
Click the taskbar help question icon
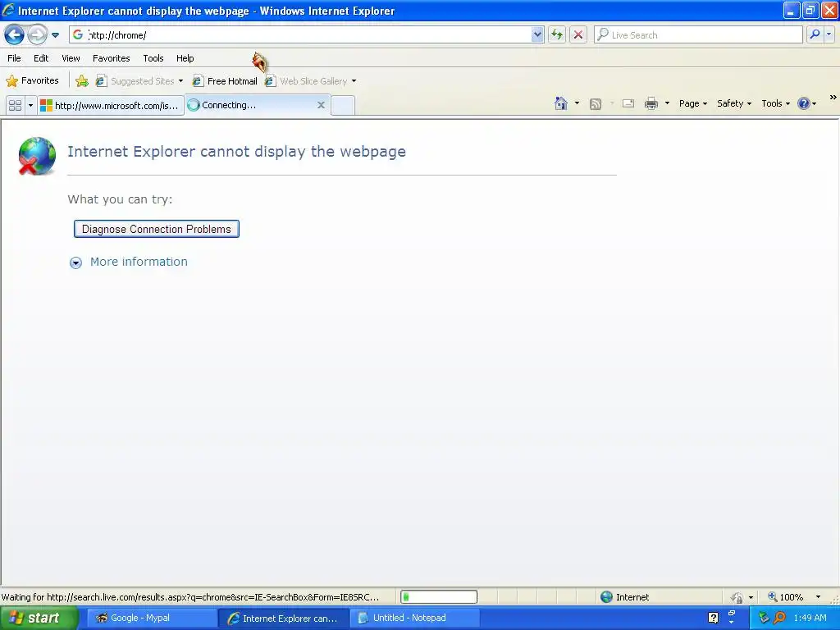[713, 618]
